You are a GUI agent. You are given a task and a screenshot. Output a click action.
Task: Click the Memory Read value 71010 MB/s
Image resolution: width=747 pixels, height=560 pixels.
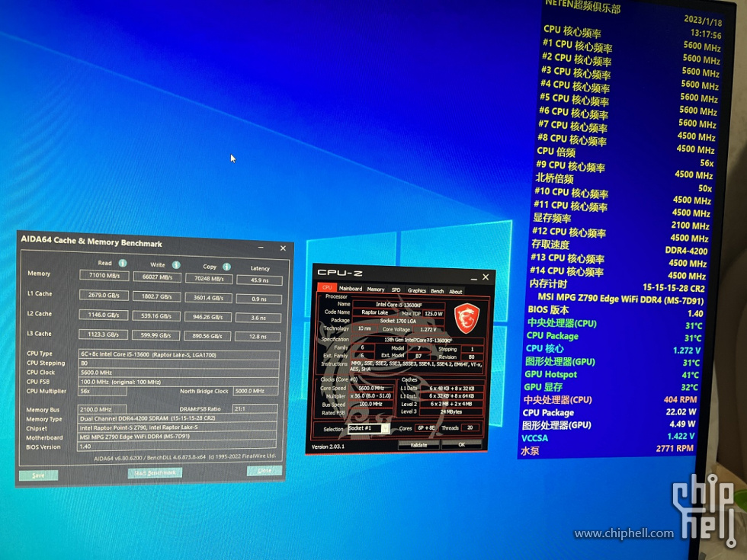[x=104, y=275]
